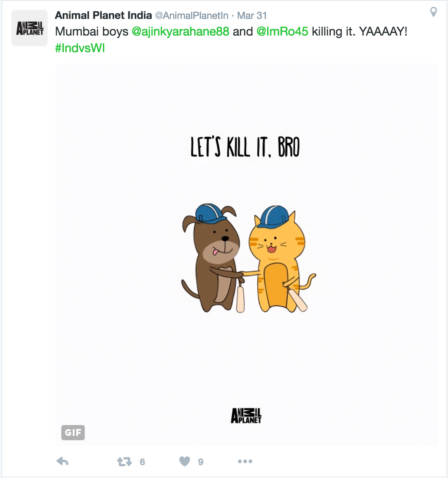Click the Animal Planet India display name
Viewport: 448px width, 478px height.
[103, 16]
